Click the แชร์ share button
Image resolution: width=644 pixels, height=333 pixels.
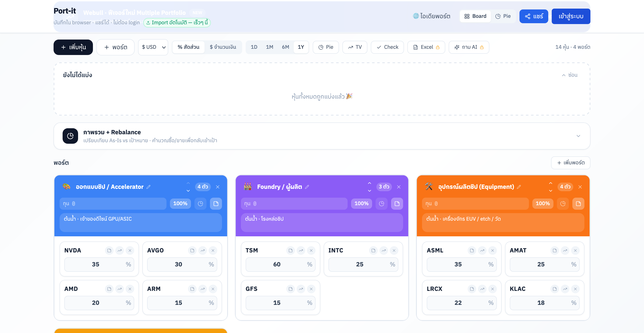pyautogui.click(x=534, y=16)
